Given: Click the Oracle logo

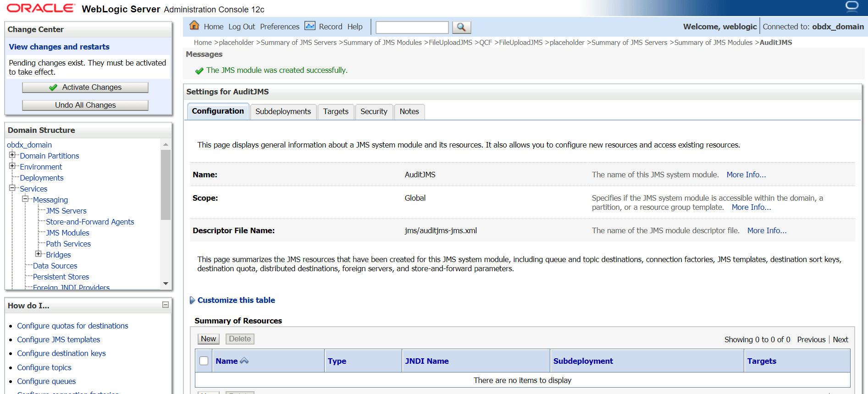Looking at the screenshot, I should coord(40,8).
